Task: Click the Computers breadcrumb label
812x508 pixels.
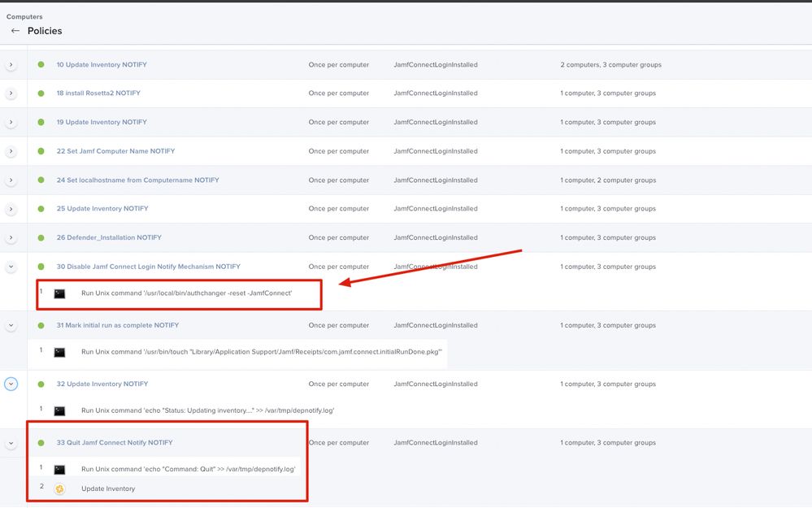Action: 24,16
